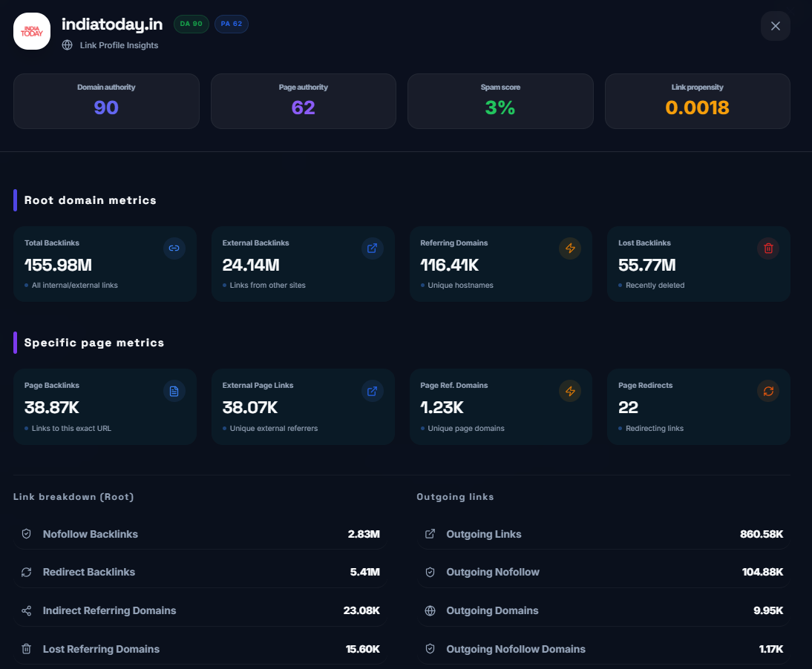The height and width of the screenshot is (669, 812).
Task: Select the Outgoing Nofollow value 104.88K
Action: (x=762, y=573)
